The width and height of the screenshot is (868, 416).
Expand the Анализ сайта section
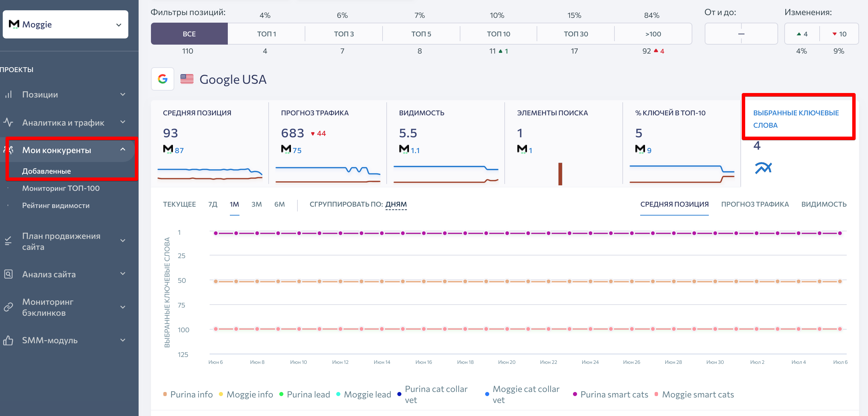coord(123,274)
